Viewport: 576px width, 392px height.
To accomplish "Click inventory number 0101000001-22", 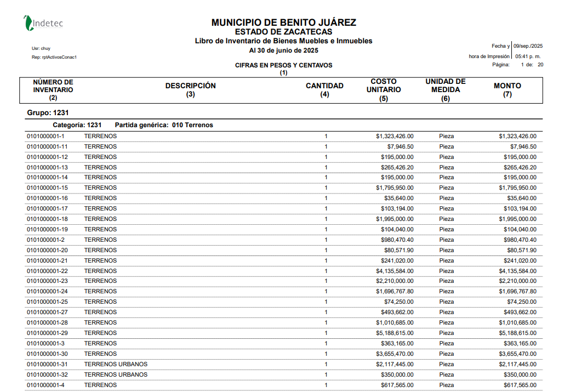I will pyautogui.click(x=47, y=271).
